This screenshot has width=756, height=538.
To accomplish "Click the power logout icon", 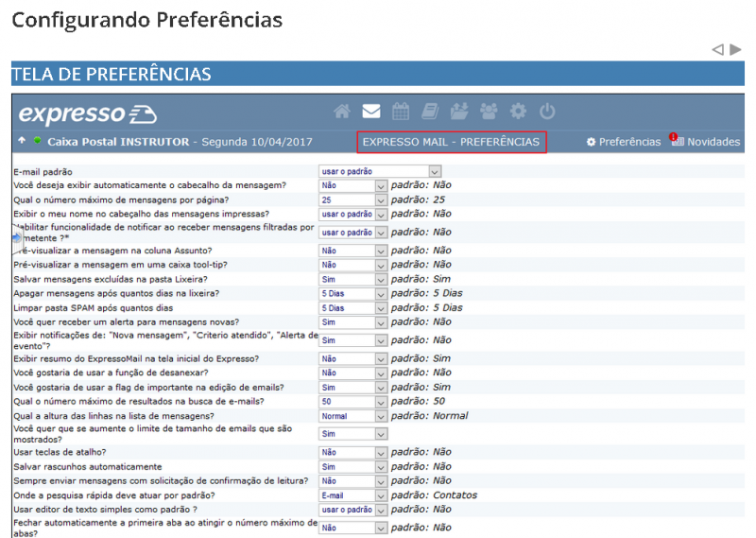I will tap(547, 112).
